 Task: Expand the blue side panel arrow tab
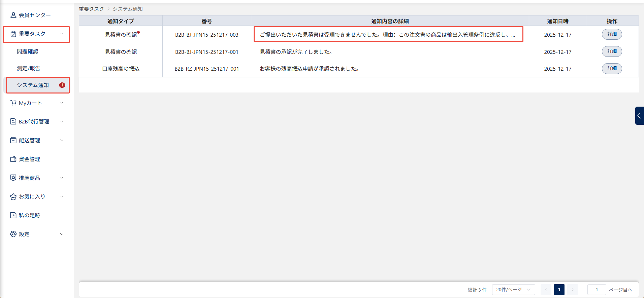tap(639, 116)
